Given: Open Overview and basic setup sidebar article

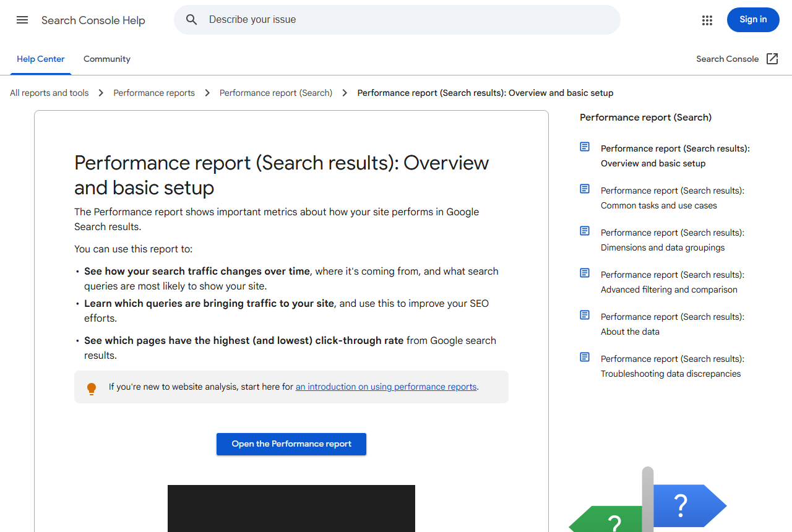Looking at the screenshot, I should (x=675, y=156).
